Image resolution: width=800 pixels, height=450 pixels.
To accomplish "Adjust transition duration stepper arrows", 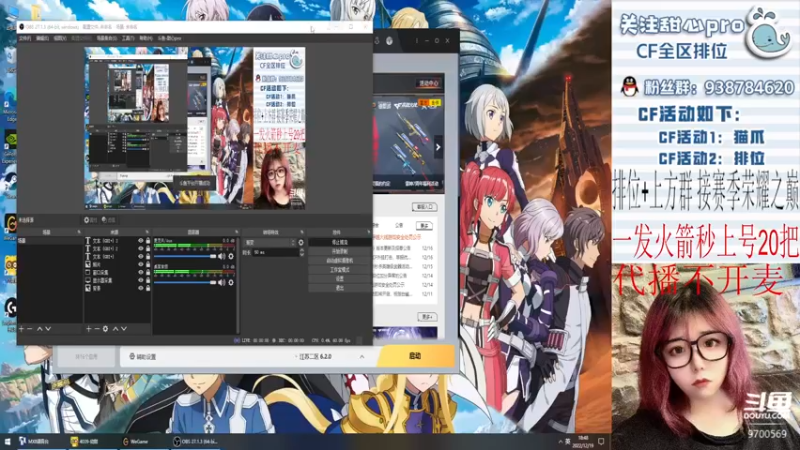I will (x=302, y=252).
